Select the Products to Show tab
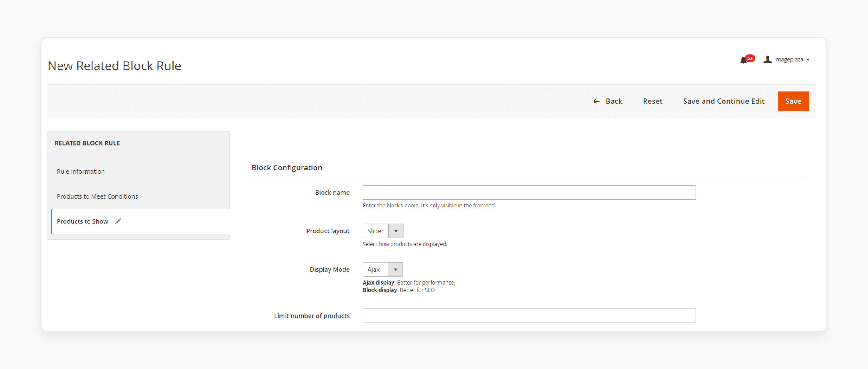868x369 pixels. click(140, 221)
